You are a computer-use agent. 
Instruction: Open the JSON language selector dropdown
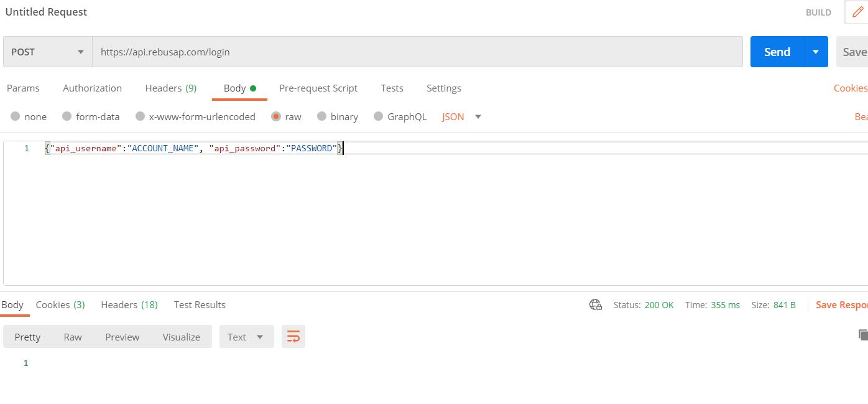pyautogui.click(x=460, y=116)
